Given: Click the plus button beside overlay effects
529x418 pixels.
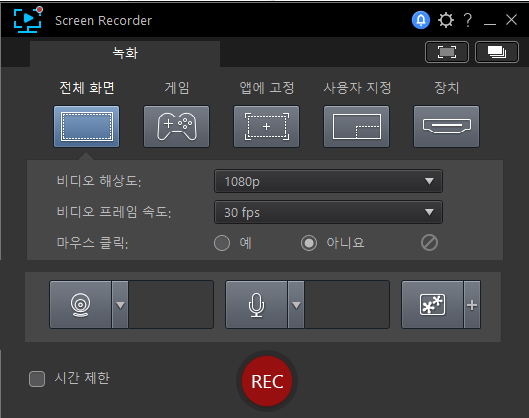Looking at the screenshot, I should (472, 305).
